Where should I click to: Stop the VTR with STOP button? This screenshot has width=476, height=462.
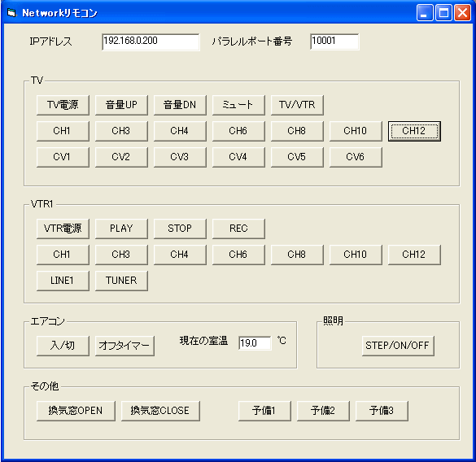pos(180,229)
